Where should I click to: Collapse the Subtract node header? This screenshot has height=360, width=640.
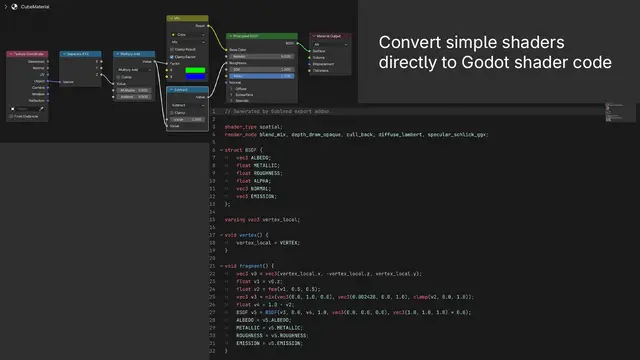click(171, 90)
